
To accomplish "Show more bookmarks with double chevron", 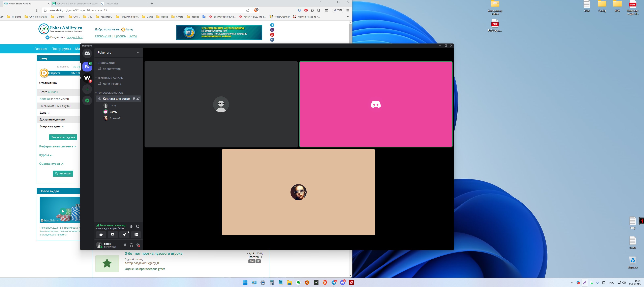I will [x=348, y=17].
